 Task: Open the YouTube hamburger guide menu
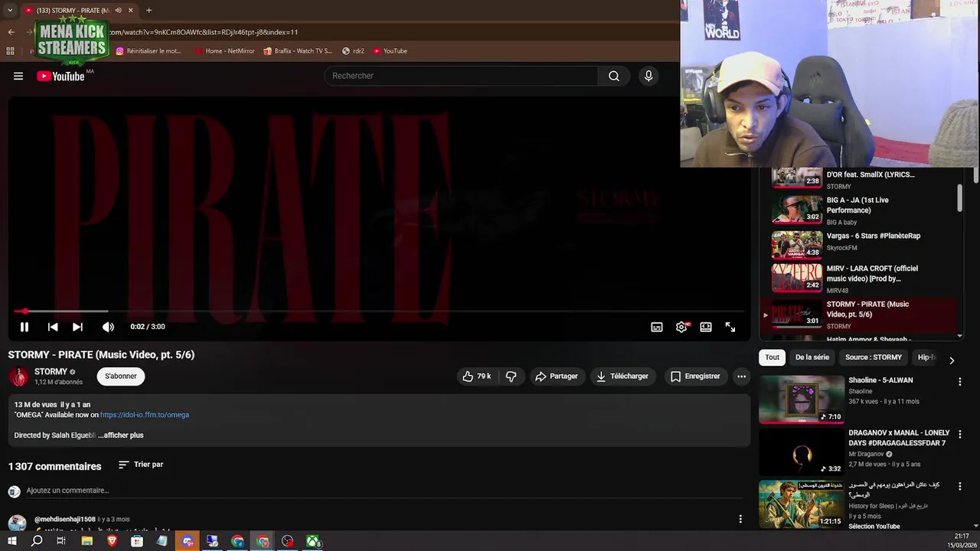18,76
